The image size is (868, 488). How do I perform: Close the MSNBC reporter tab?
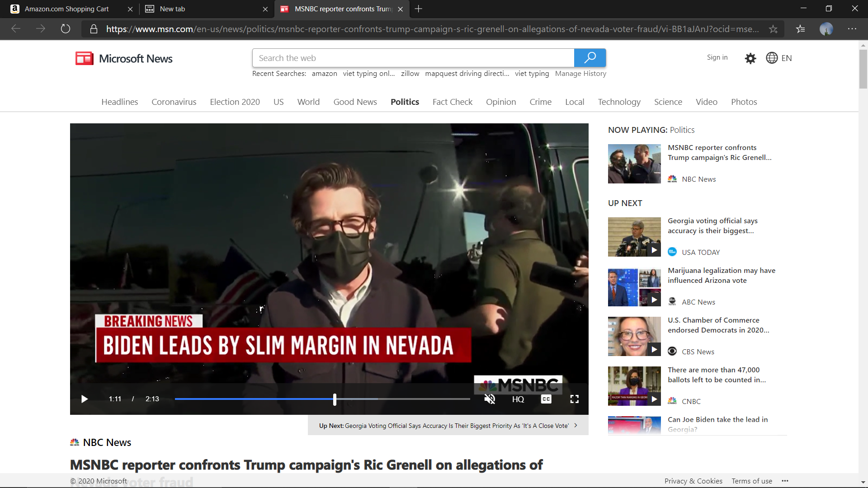[x=400, y=9]
